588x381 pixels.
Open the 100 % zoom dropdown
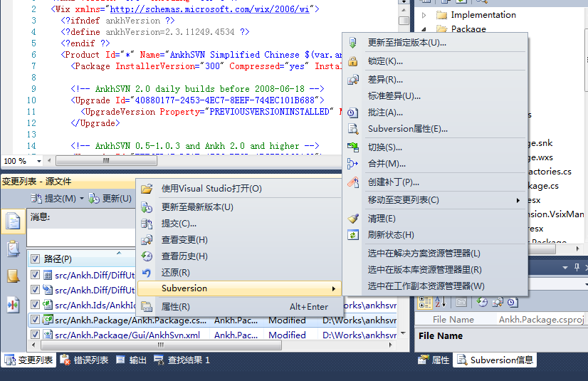coord(39,161)
